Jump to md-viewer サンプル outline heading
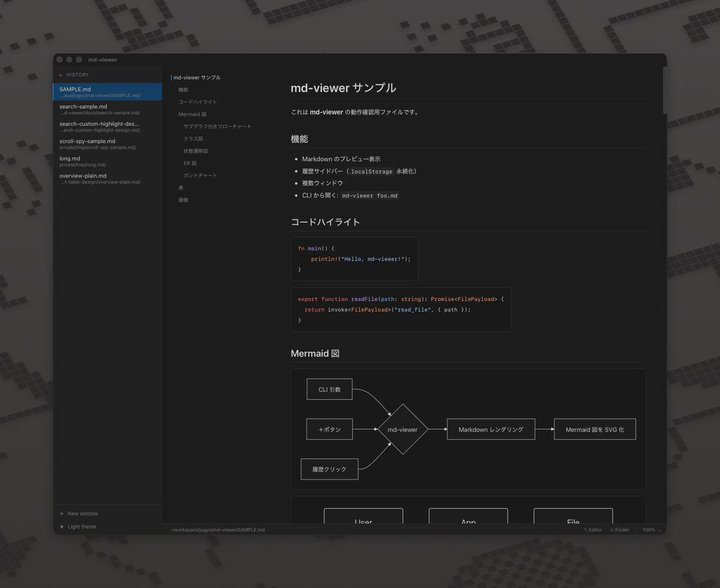Viewport: 720px width, 588px height. pos(197,77)
